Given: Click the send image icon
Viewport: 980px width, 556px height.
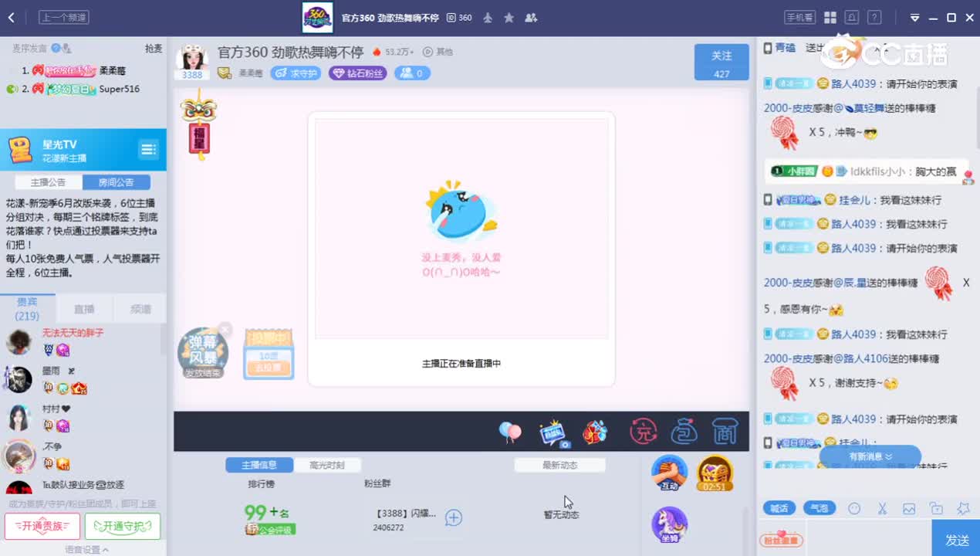Looking at the screenshot, I should click(x=909, y=508).
